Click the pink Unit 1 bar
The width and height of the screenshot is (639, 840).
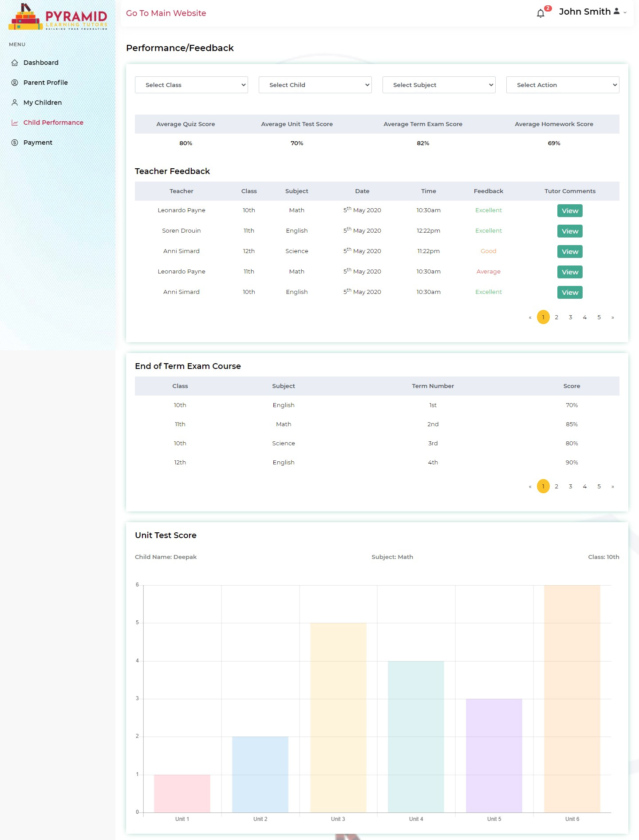pos(182,794)
